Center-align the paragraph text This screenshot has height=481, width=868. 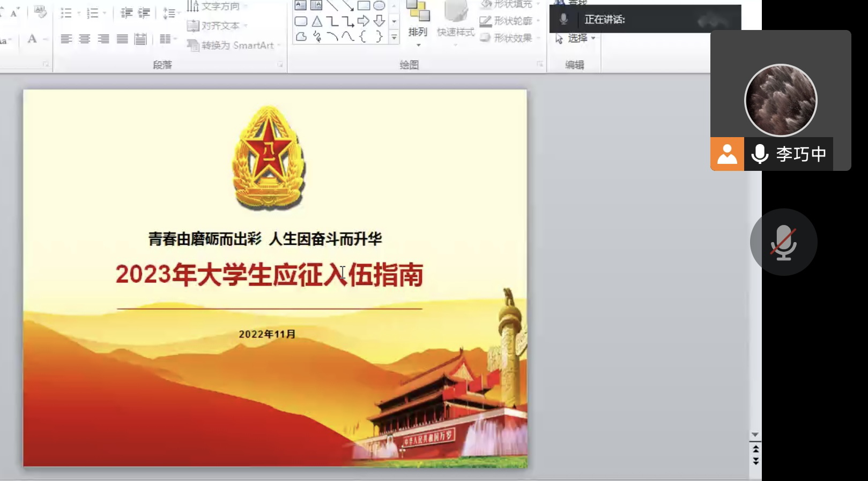click(84, 39)
